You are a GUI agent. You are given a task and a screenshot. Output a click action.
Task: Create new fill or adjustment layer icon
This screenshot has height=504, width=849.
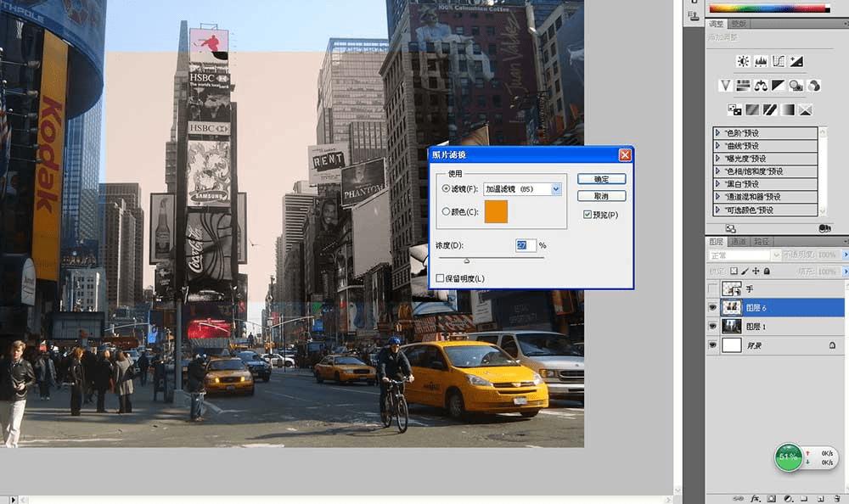[789, 499]
